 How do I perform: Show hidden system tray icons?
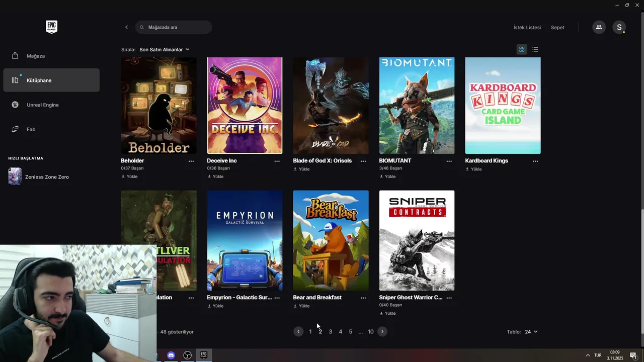point(588,355)
